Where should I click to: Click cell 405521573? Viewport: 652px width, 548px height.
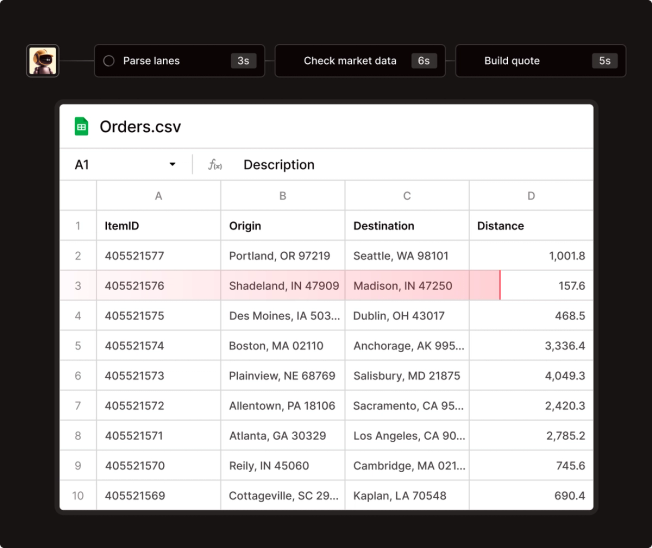(158, 375)
